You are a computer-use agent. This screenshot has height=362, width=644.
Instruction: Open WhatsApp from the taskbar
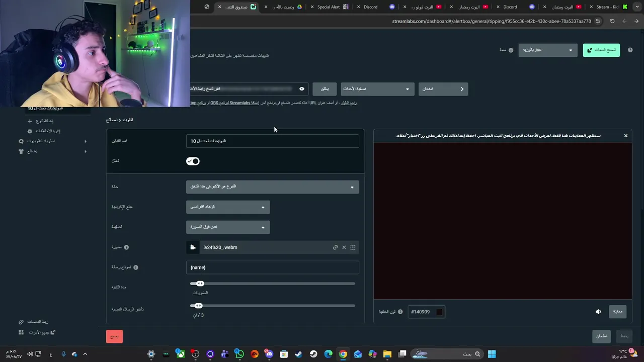pos(239,354)
